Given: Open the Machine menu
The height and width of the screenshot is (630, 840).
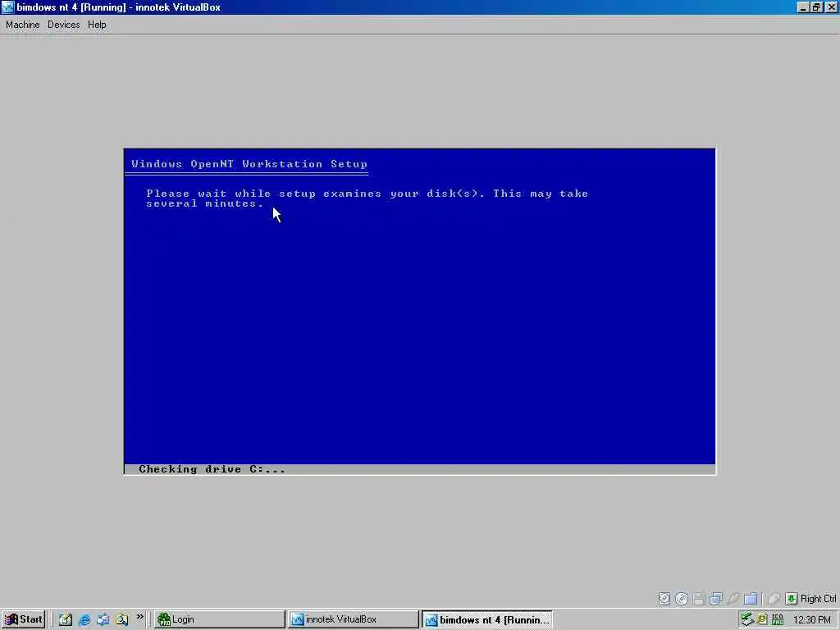Looking at the screenshot, I should pos(22,25).
